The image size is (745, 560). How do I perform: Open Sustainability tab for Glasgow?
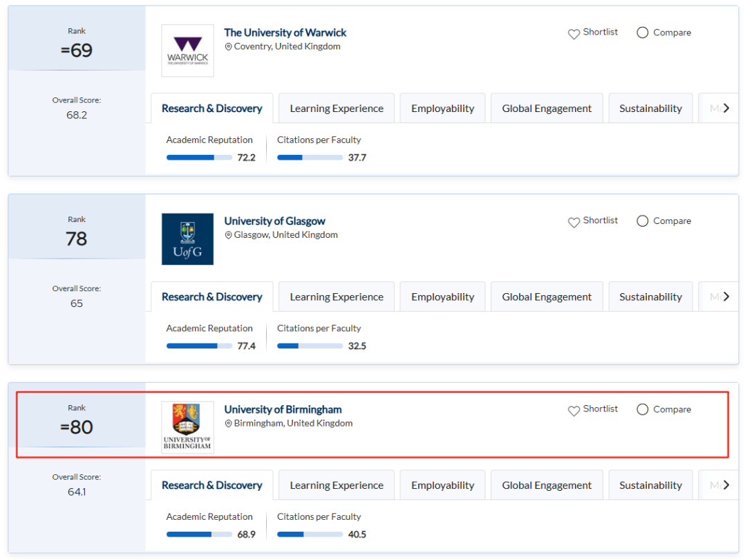[650, 297]
